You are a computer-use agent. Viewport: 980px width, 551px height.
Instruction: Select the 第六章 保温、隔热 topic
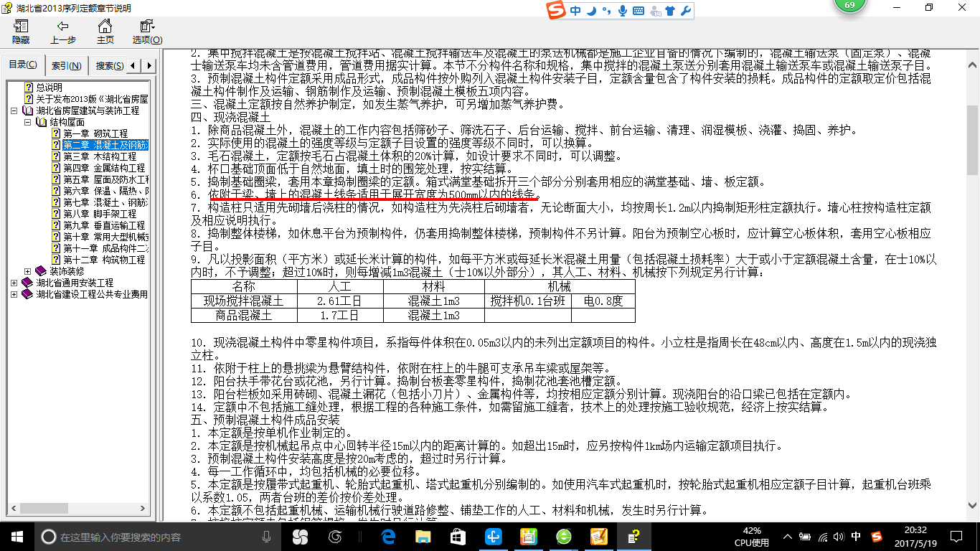(105, 191)
